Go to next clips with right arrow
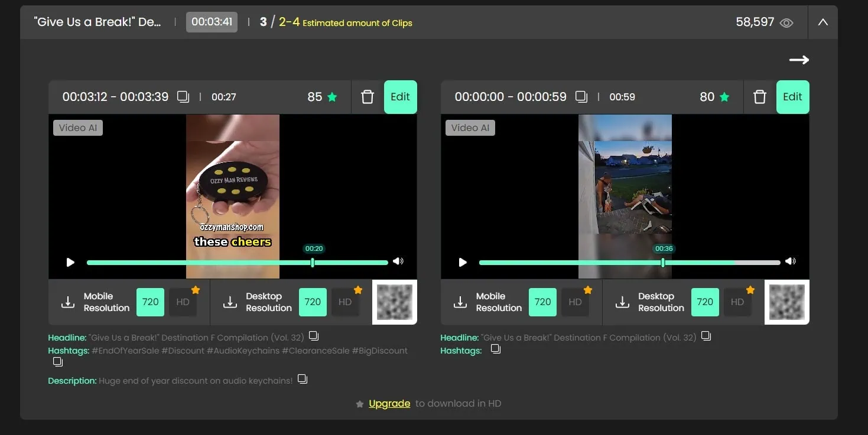The width and height of the screenshot is (868, 435). click(x=799, y=60)
